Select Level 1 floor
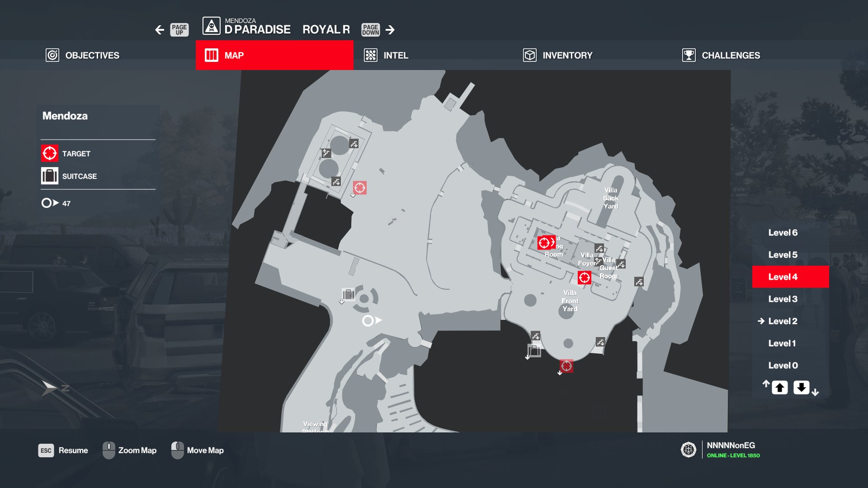868x488 pixels. pos(790,343)
